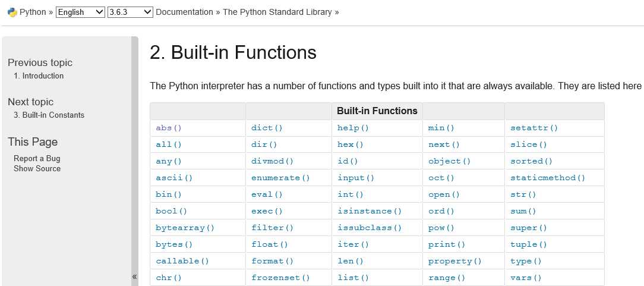Open the any() function link
Viewport: 644px width, 286px height.
tap(168, 161)
